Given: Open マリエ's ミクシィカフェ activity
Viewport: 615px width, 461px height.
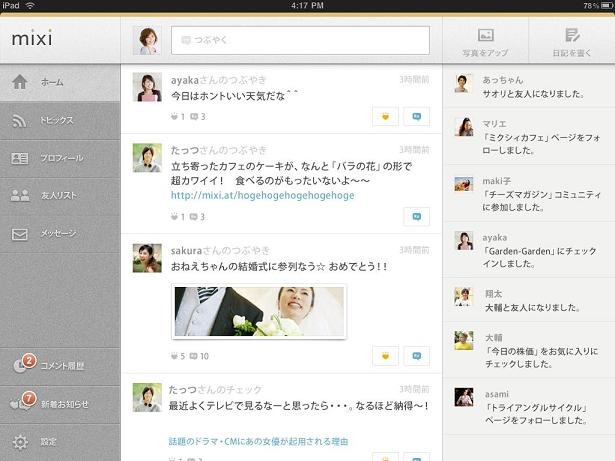Looking at the screenshot, I should coord(529,137).
